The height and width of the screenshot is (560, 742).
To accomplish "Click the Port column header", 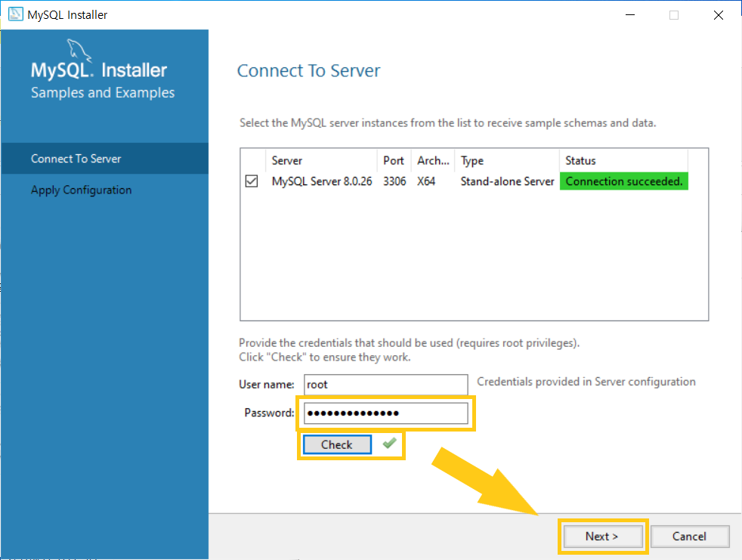I will coord(394,160).
